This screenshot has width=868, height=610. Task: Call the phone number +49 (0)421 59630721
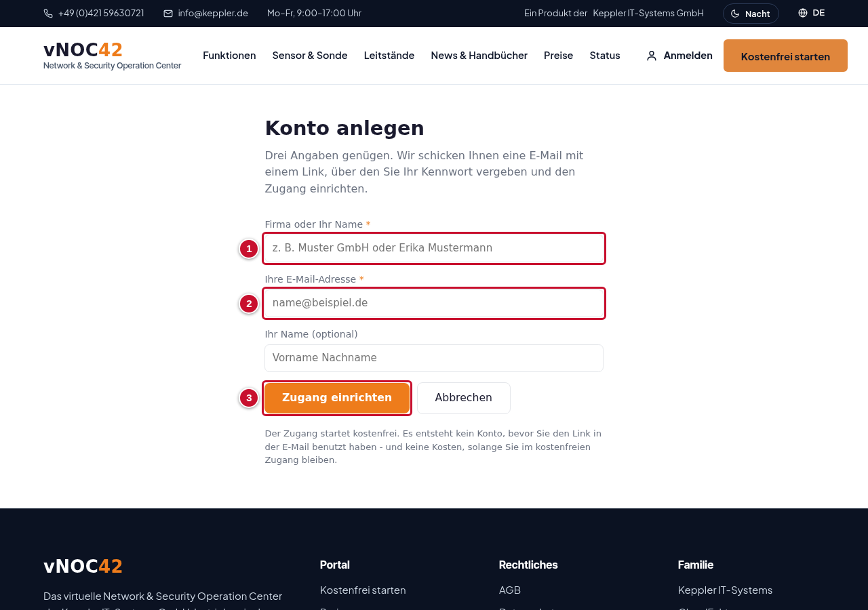pos(101,13)
